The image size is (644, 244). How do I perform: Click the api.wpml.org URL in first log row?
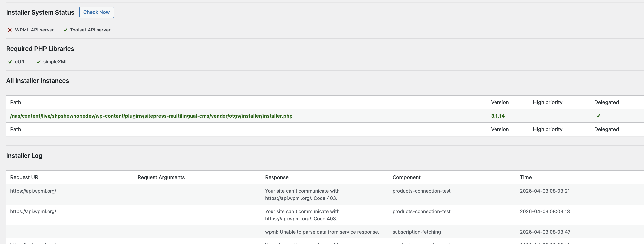click(x=33, y=191)
